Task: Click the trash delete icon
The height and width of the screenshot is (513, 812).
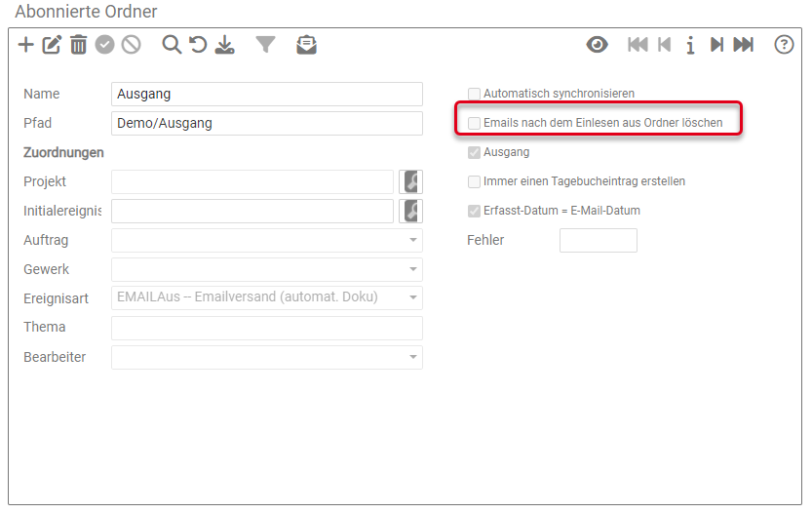Action: pyautogui.click(x=78, y=45)
